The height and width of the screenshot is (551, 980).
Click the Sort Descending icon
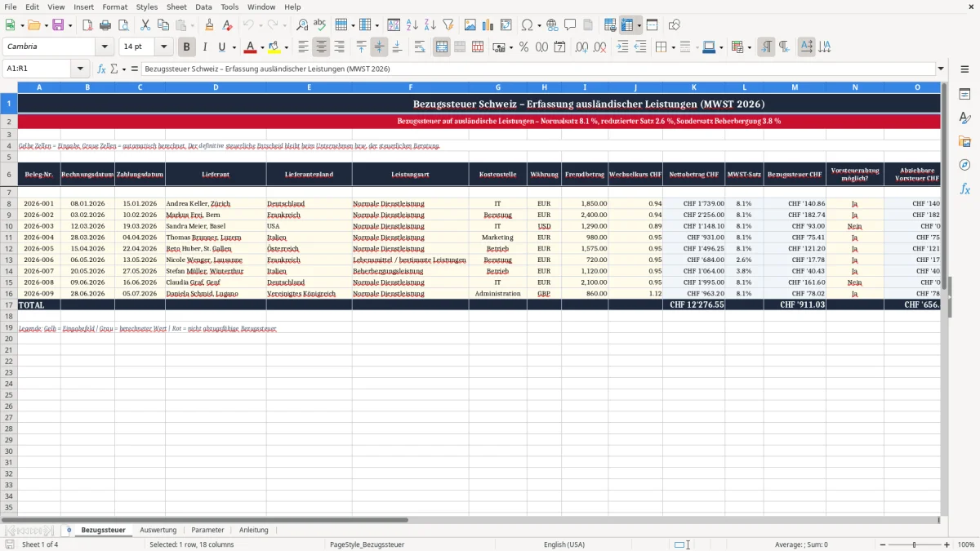pos(430,25)
